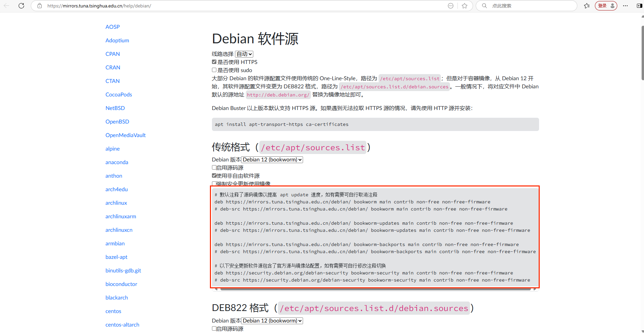Open the Adoptium help link
The height and width of the screenshot is (333, 644).
coord(117,40)
